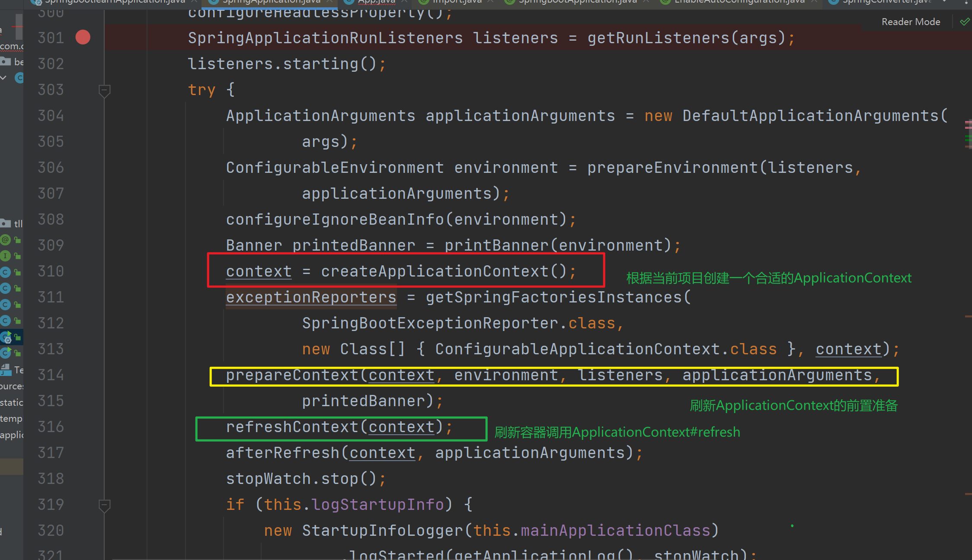Collapse the try block fold marker at line 303
The width and height of the screenshot is (972, 560).
pos(104,91)
